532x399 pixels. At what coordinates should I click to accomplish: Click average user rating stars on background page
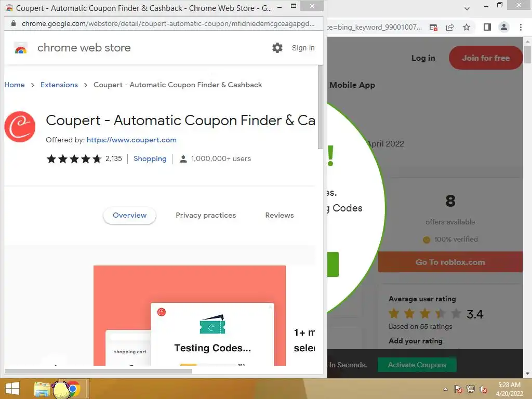tap(425, 314)
